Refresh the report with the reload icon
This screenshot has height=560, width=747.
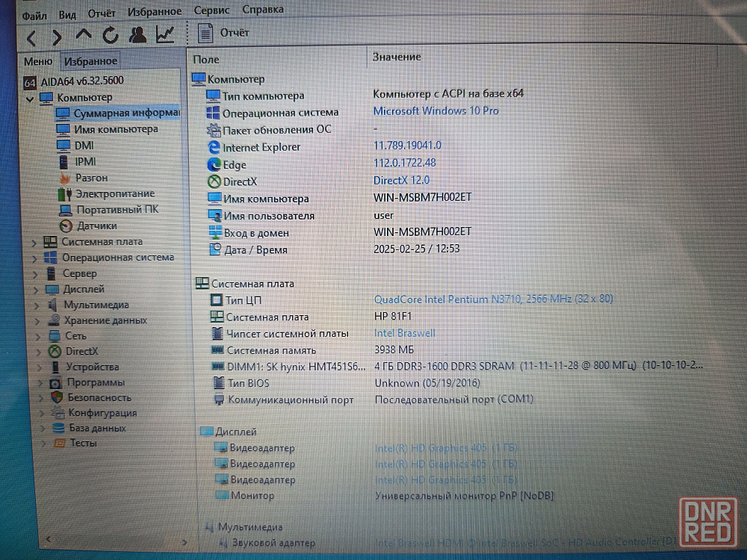pos(111,35)
